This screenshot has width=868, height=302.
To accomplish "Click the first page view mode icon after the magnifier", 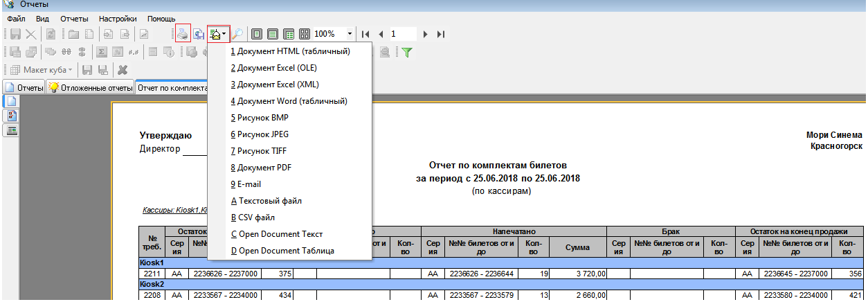I will tap(257, 33).
